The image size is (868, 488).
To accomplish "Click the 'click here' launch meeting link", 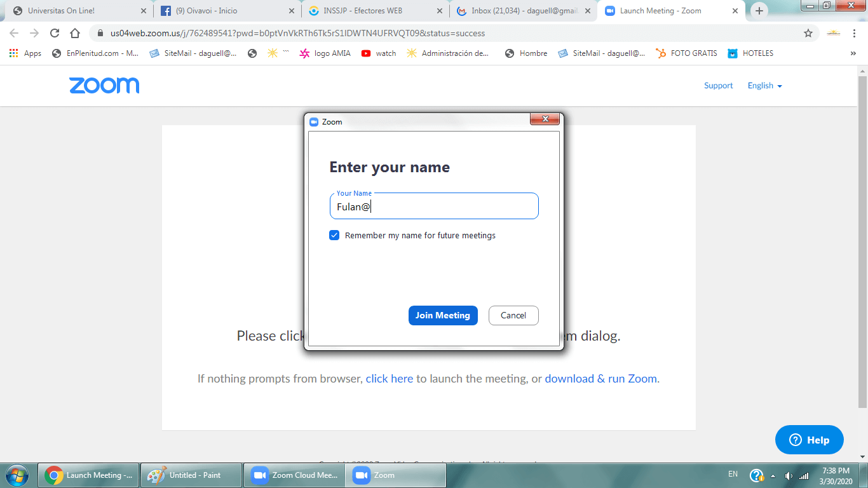I will [x=390, y=379].
